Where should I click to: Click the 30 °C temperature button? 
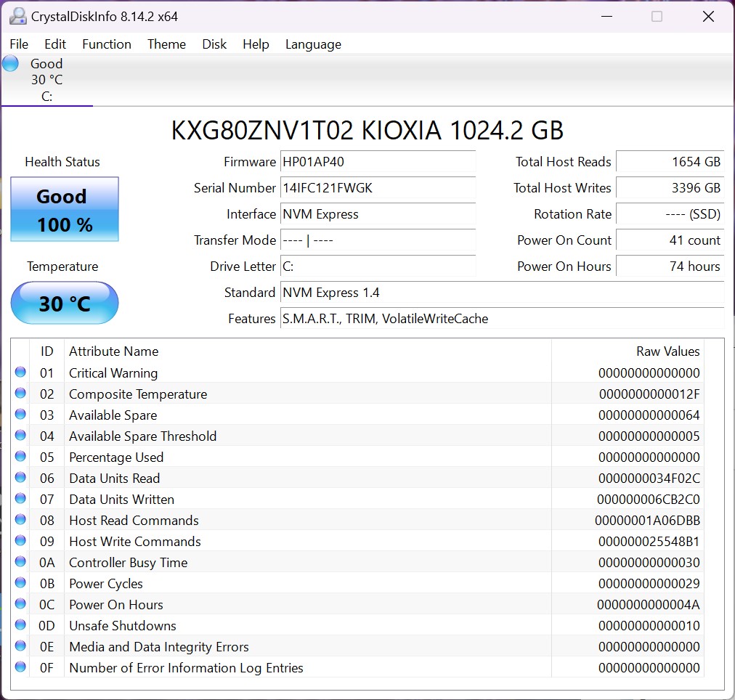coord(65,303)
